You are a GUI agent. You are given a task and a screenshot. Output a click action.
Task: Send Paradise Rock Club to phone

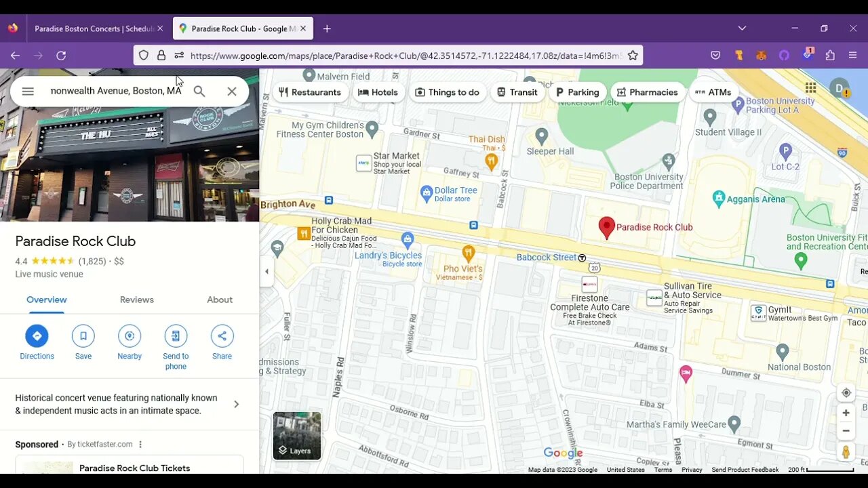pyautogui.click(x=176, y=335)
